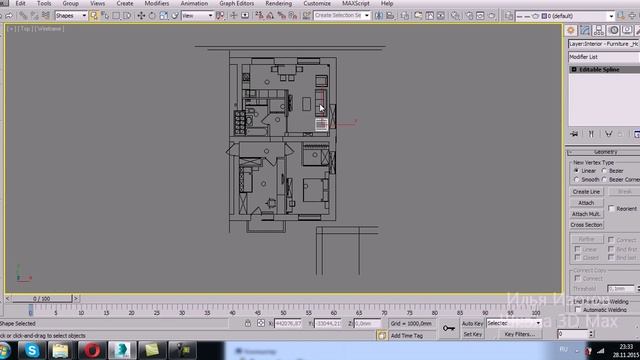This screenshot has width=640, height=360.
Task: Click the Pin Stack icon
Action: 574,134
